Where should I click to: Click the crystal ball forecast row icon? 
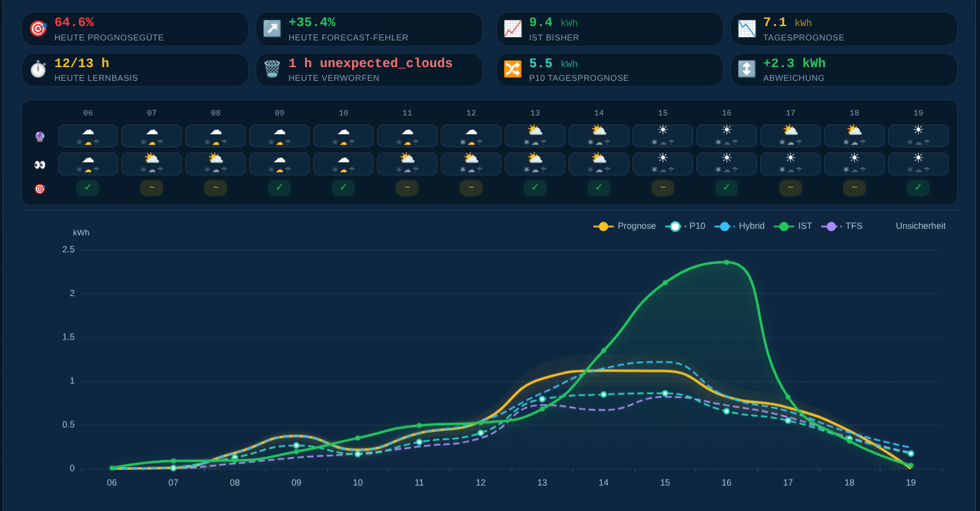(x=40, y=137)
